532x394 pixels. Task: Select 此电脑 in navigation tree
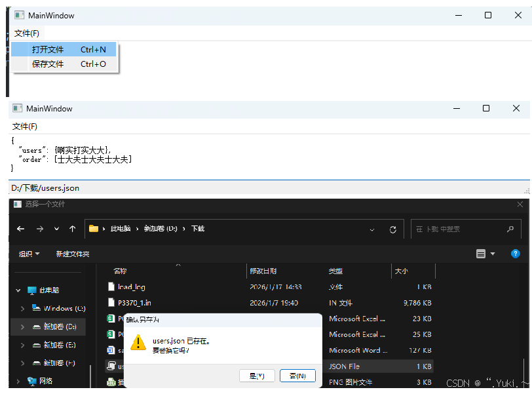click(x=49, y=290)
